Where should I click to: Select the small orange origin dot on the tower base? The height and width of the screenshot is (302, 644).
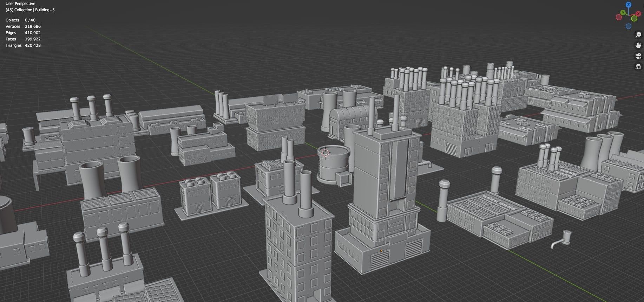(381, 251)
